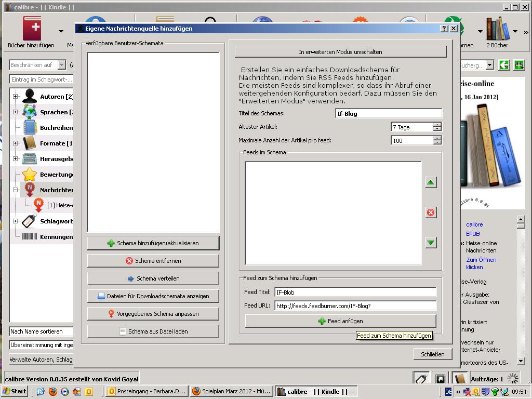Decrease the Ältester Artikel value
Image resolution: width=532 pixels, height=399 pixels.
coord(437,129)
